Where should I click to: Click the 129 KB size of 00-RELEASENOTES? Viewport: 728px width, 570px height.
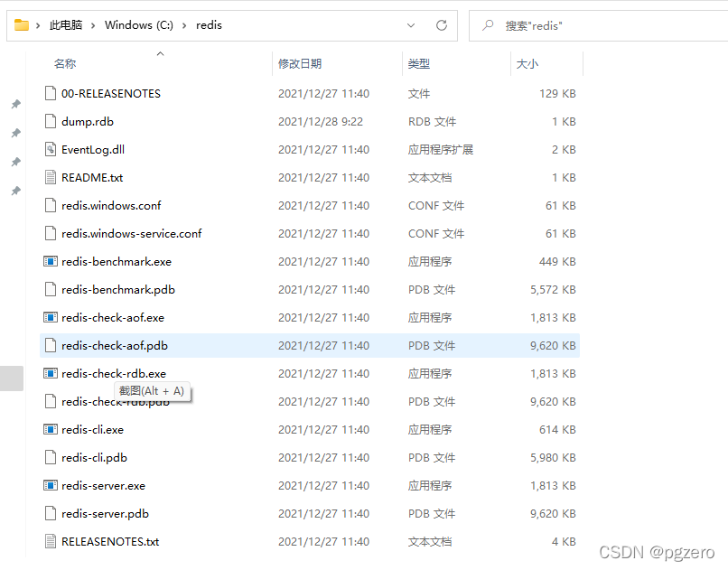557,93
